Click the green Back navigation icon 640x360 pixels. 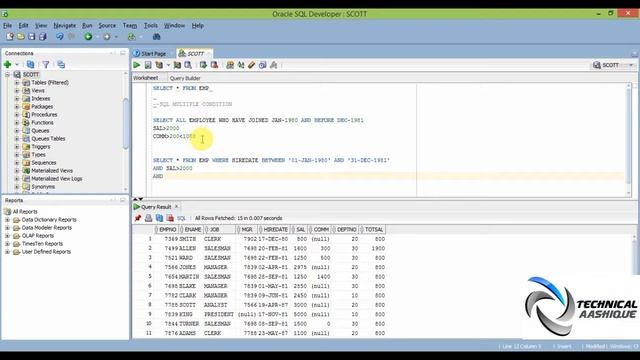[88, 37]
